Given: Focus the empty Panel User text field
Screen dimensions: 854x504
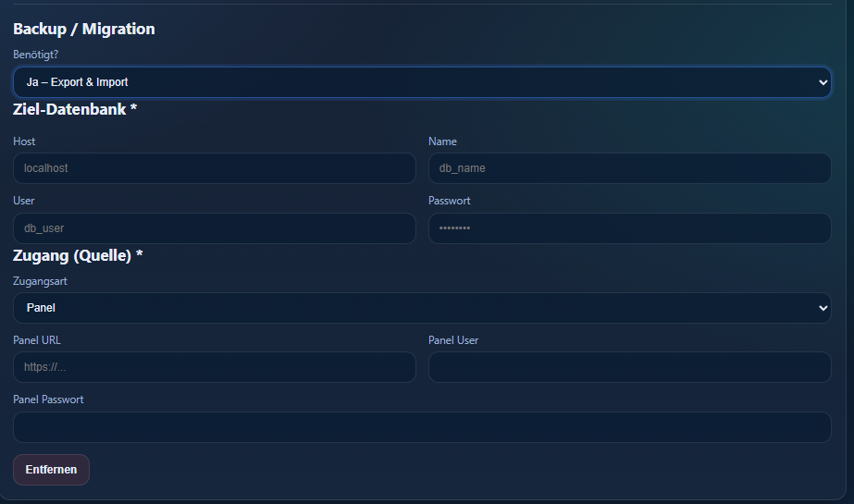Looking at the screenshot, I should click(x=629, y=367).
